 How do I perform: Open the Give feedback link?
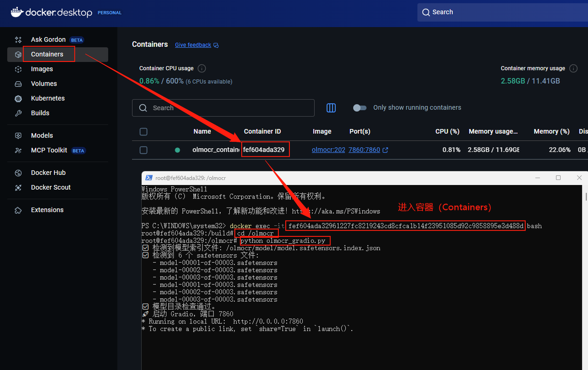click(193, 45)
